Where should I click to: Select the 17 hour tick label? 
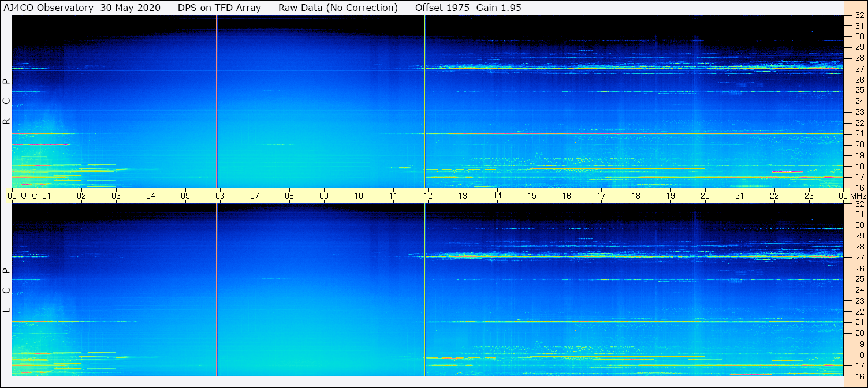tap(601, 196)
